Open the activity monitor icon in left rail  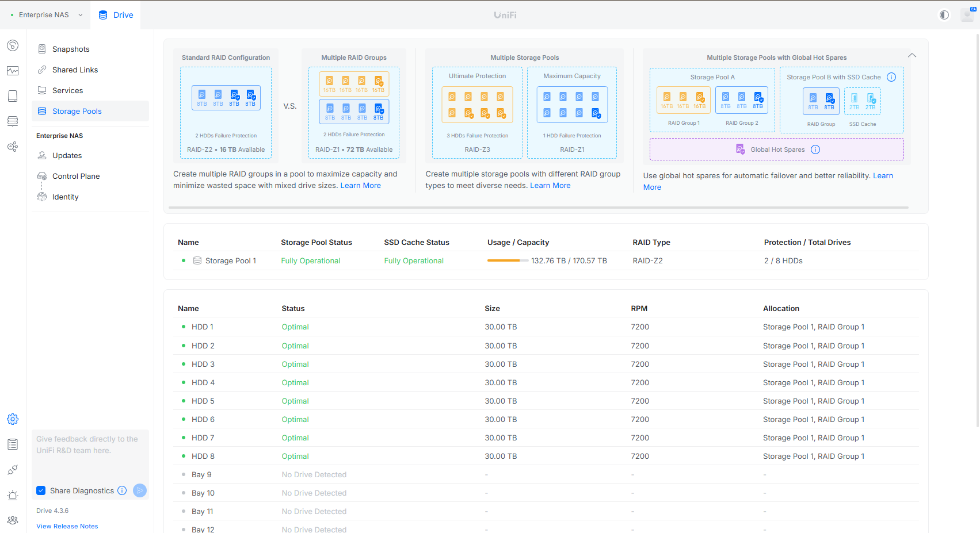tap(13, 71)
